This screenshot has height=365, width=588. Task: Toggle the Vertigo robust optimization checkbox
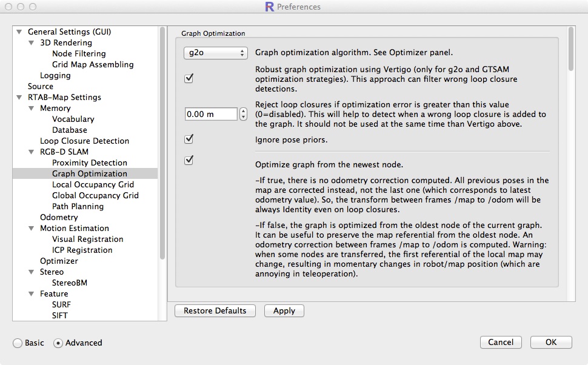(x=189, y=78)
